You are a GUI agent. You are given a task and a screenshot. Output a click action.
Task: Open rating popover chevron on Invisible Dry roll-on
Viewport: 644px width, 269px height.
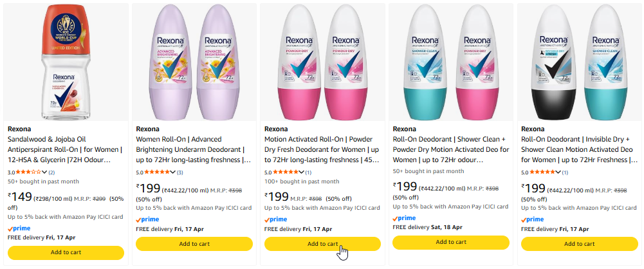tap(559, 172)
